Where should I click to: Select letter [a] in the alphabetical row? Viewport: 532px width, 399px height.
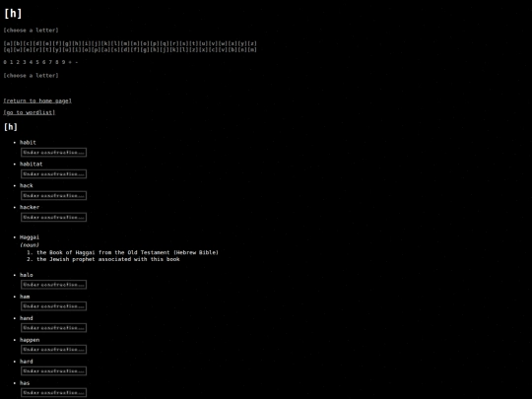coord(8,43)
